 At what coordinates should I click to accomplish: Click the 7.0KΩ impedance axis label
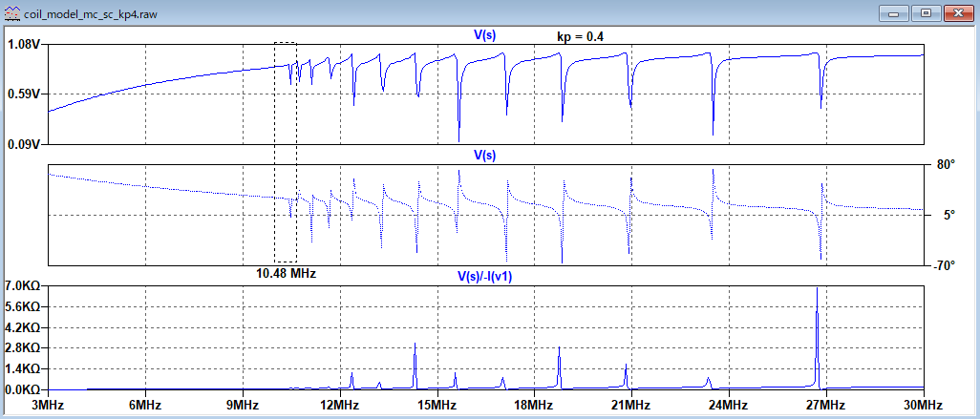pos(23,285)
